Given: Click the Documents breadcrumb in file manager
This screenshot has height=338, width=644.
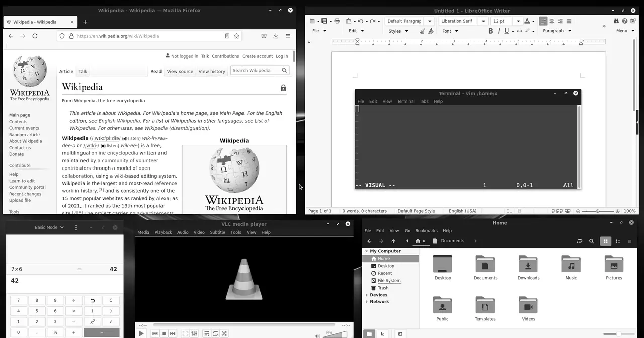Looking at the screenshot, I should pos(448,241).
